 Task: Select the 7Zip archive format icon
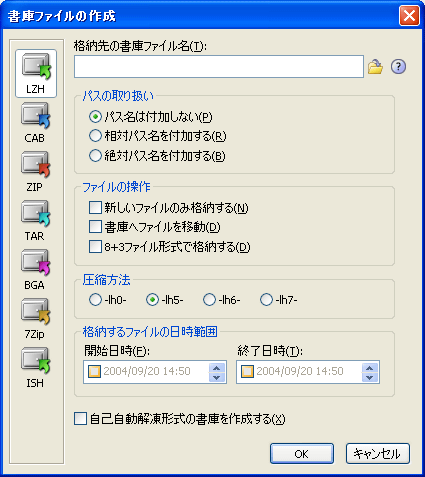coord(35,319)
